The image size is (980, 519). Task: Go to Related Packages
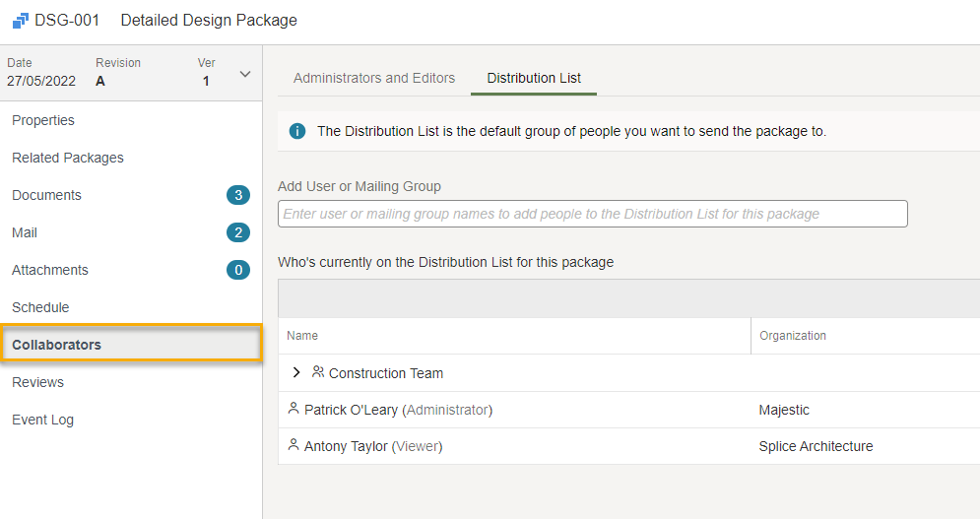coord(68,158)
